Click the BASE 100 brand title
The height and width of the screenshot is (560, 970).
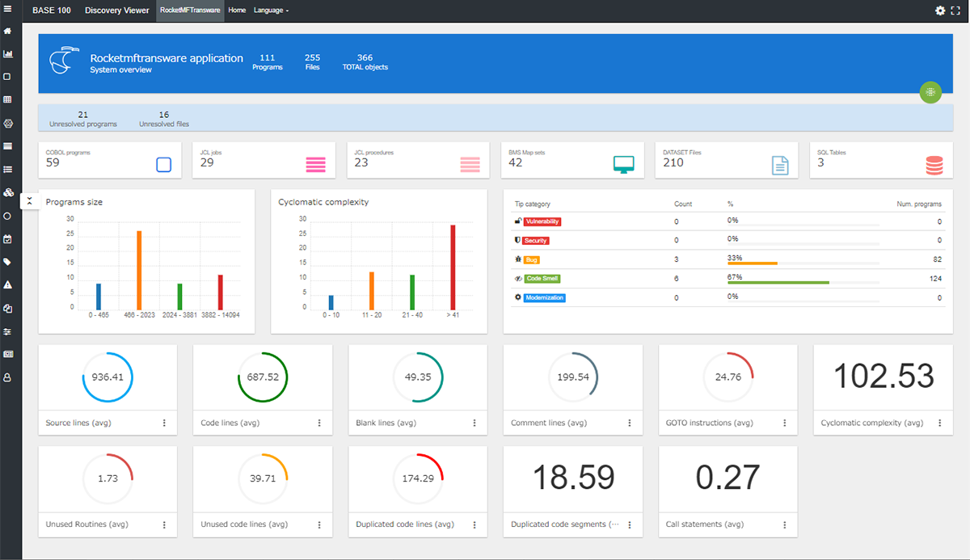[52, 11]
